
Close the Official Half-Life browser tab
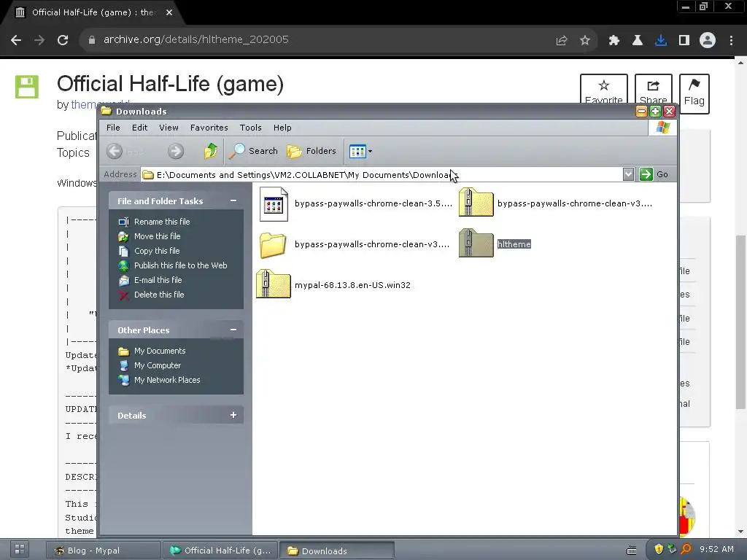point(169,12)
